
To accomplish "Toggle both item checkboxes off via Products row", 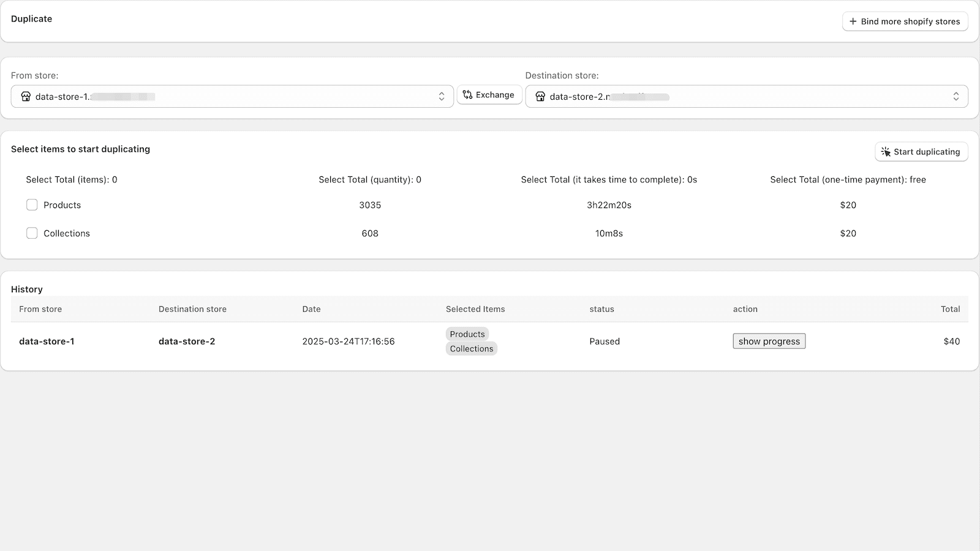I will point(32,204).
